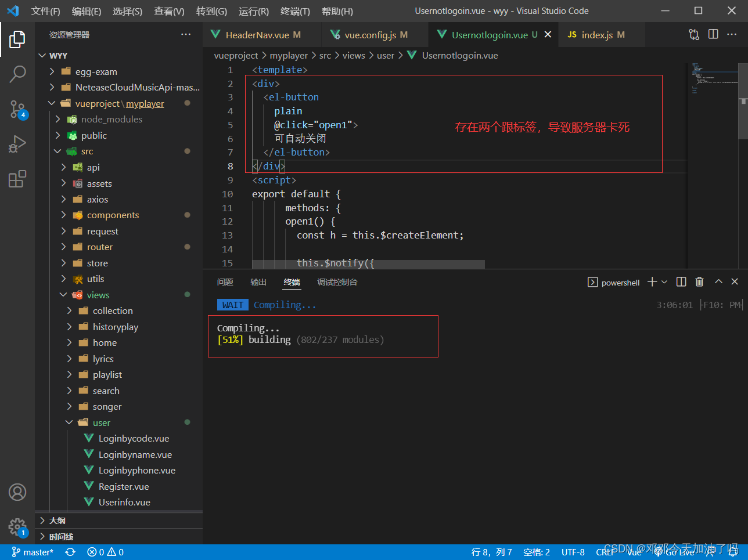Kill terminal with trash icon
Viewport: 748px width, 560px height.
(x=699, y=282)
